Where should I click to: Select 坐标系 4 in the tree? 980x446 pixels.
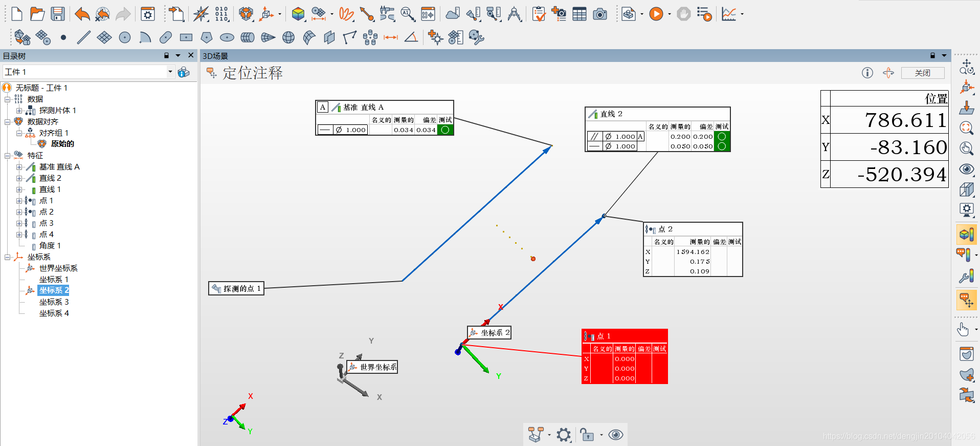point(54,313)
